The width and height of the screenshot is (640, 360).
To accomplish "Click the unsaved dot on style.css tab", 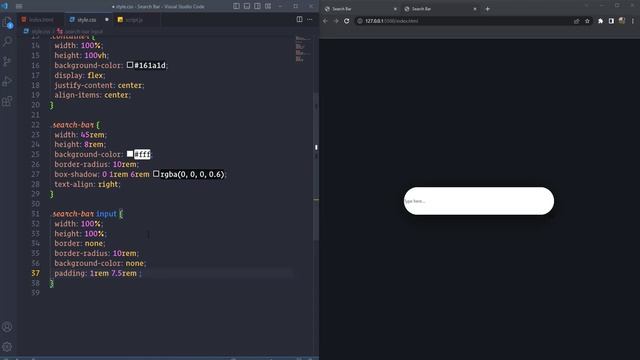I will point(107,20).
